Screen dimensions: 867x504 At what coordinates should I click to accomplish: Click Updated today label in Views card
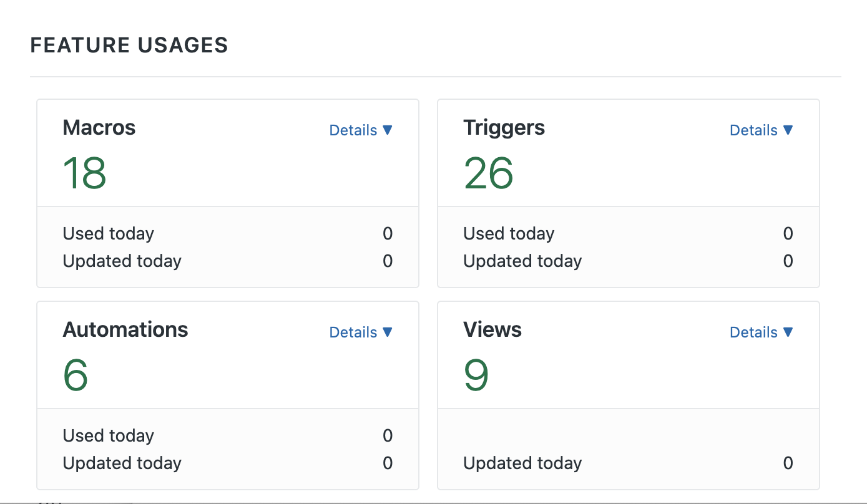522,463
